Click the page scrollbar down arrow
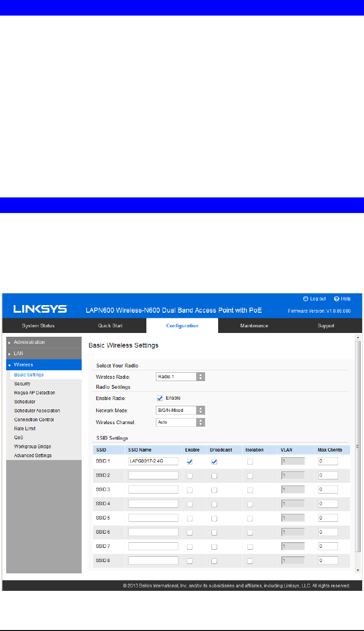 point(358,570)
